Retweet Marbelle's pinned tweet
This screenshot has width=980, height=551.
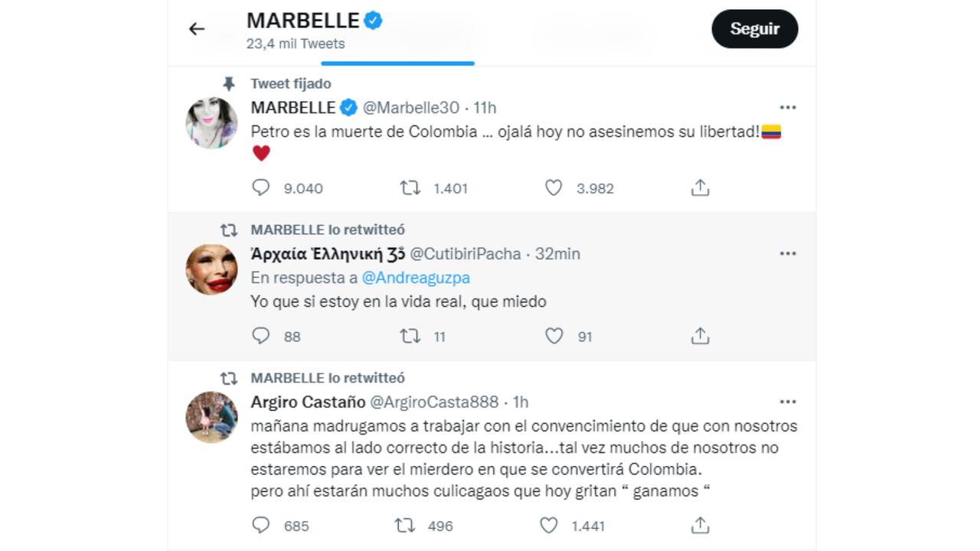click(412, 187)
